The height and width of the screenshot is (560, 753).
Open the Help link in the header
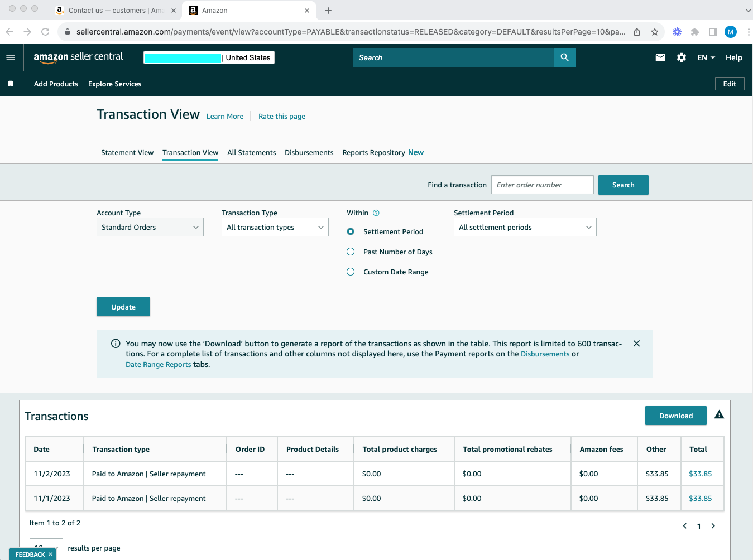click(x=734, y=57)
